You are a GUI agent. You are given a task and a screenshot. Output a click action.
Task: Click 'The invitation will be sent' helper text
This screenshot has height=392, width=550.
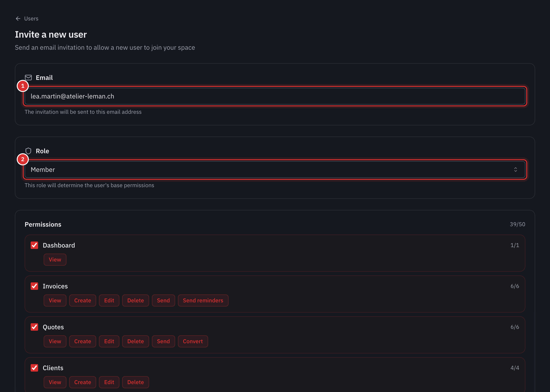point(83,112)
